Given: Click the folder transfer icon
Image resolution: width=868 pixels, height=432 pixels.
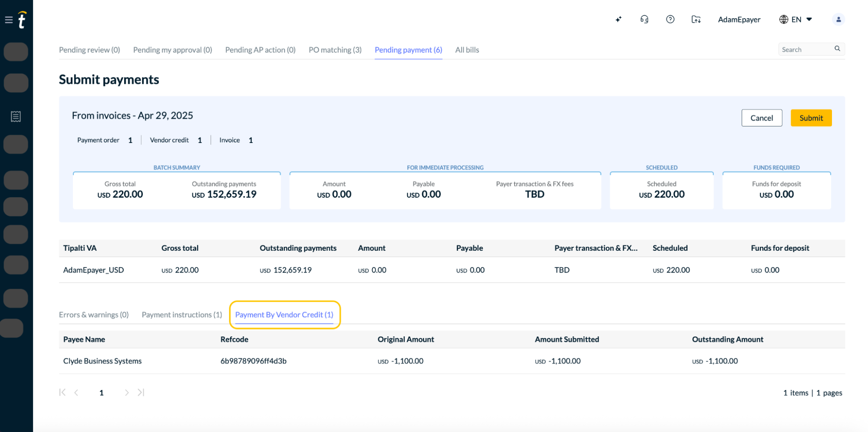Looking at the screenshot, I should [x=696, y=20].
